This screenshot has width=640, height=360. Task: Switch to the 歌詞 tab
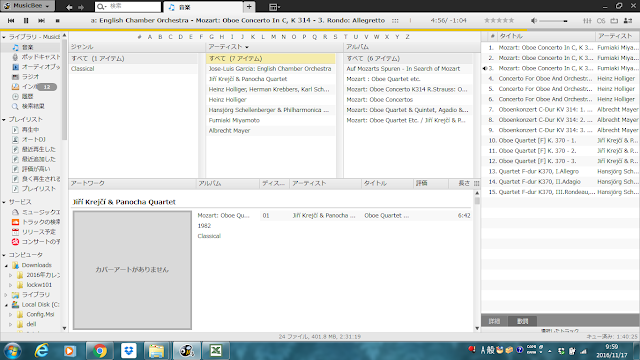522,321
